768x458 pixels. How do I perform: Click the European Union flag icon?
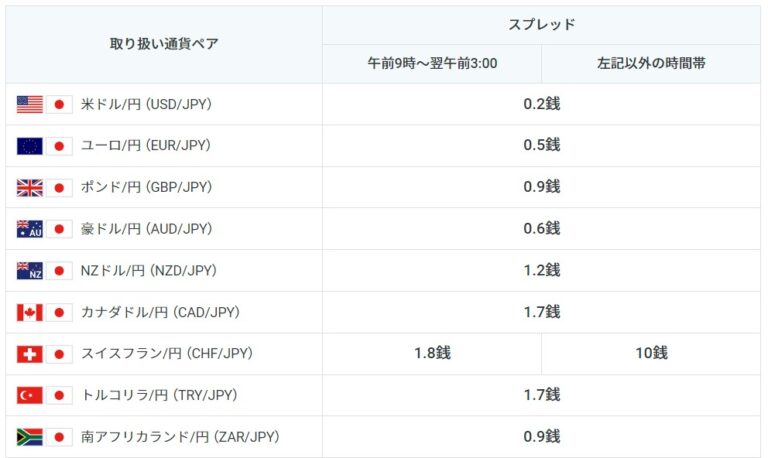pyautogui.click(x=30, y=146)
